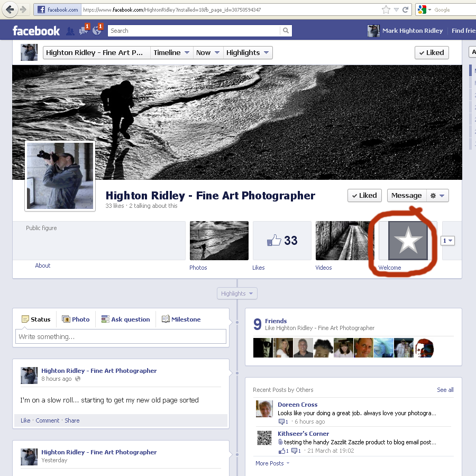Open page name link on 8 hours ago post
Viewport: 476px width, 476px height.
(x=99, y=371)
